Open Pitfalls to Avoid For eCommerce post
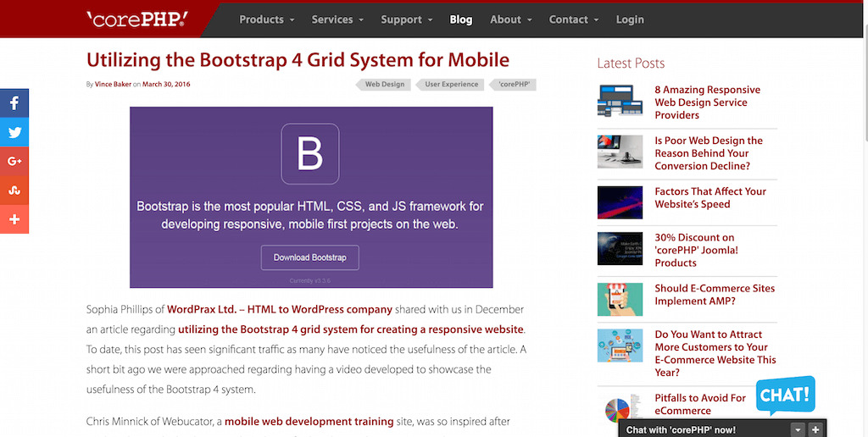 [x=700, y=404]
